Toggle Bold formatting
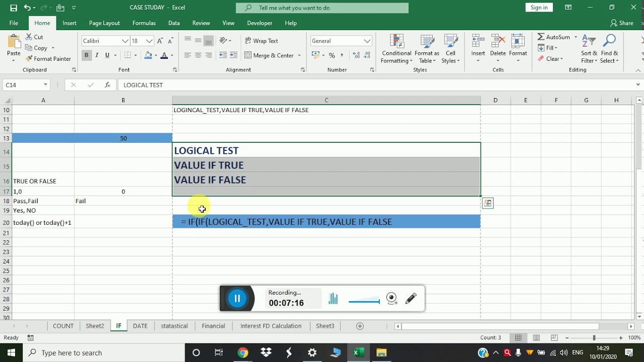Screen dimensions: 644x362 coord(87,55)
